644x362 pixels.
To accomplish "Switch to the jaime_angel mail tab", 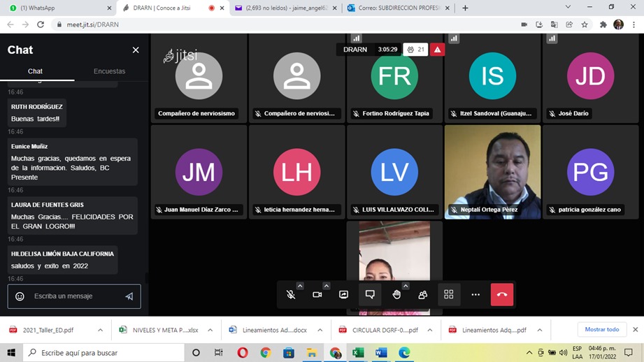I will (286, 8).
